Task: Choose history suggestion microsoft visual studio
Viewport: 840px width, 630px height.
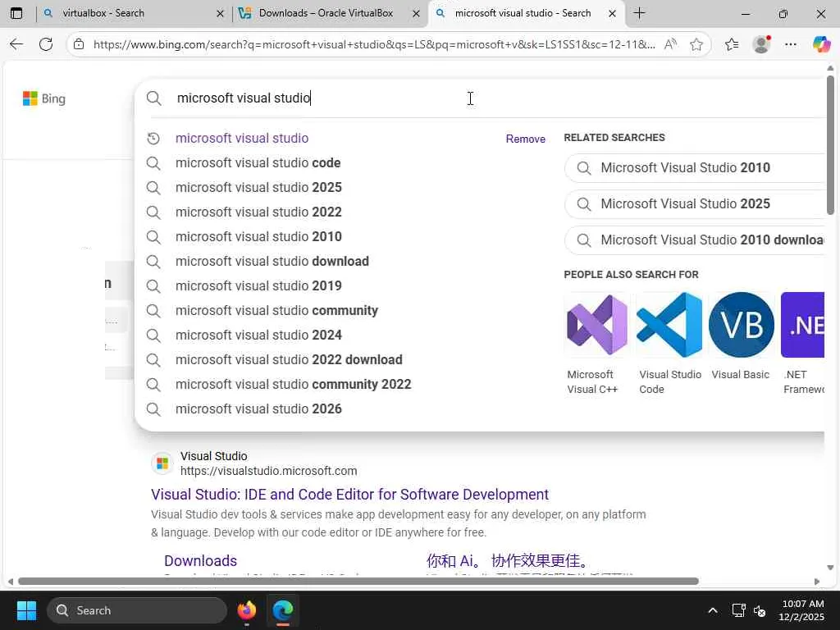Action: click(x=242, y=138)
